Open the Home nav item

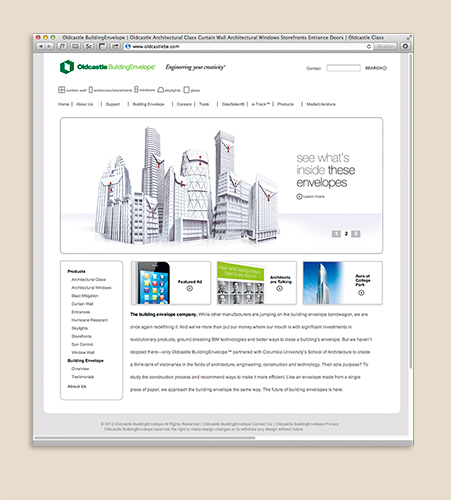[63, 104]
